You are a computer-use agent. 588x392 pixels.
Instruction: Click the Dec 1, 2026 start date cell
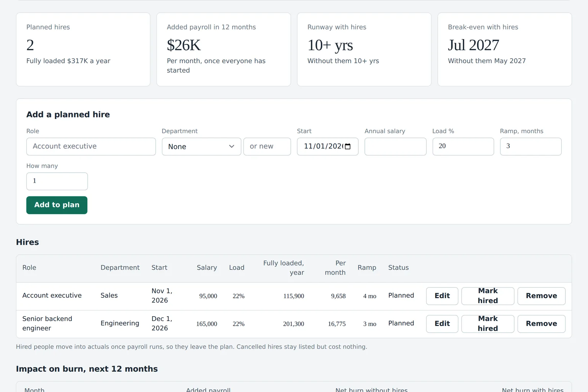point(162,323)
